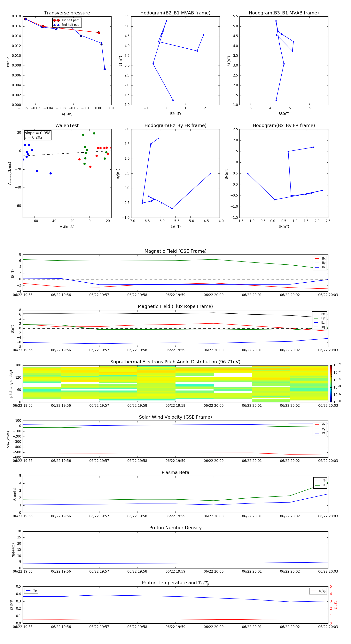Select the "Pt(nPa)" y-axis label
Screen dimensions: 351x644
click(x=8, y=61)
